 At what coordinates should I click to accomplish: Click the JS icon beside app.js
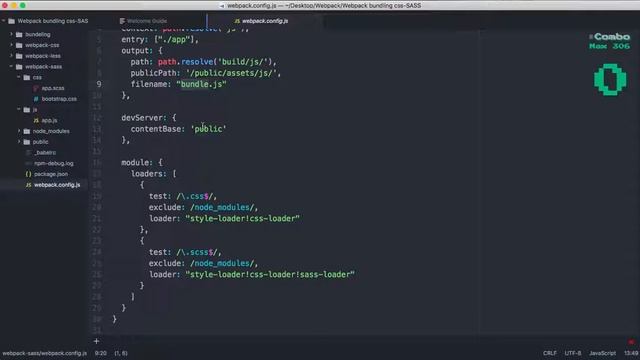[x=36, y=120]
